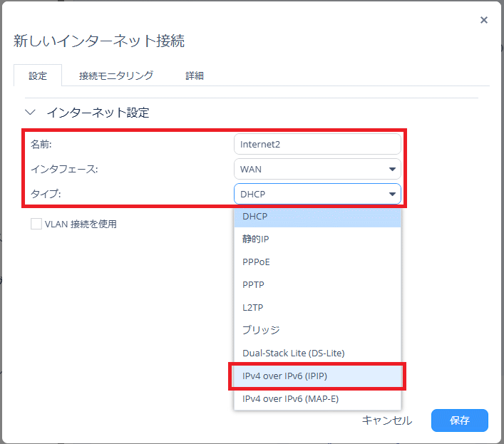Pick IPv4 over IPv6 (MAP-E) option

317,398
